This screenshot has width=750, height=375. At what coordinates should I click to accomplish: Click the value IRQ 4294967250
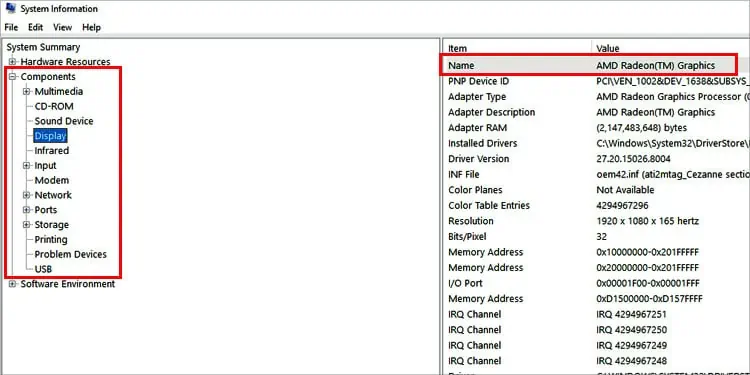631,330
